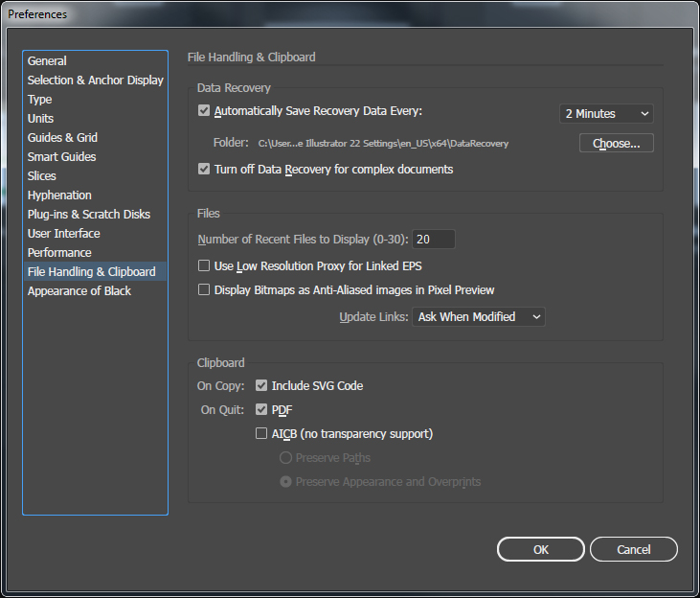
Task: Click the Preferences title bar
Action: pos(350,14)
